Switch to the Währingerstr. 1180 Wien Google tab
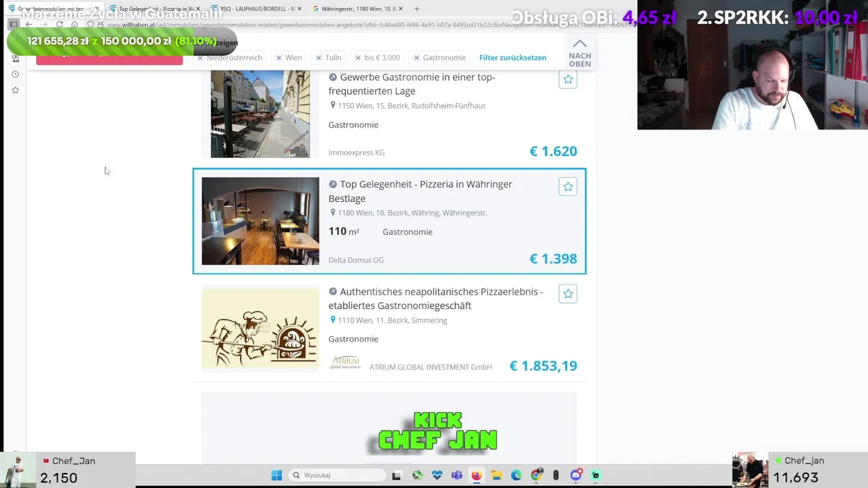This screenshot has height=488, width=868. 357,9
